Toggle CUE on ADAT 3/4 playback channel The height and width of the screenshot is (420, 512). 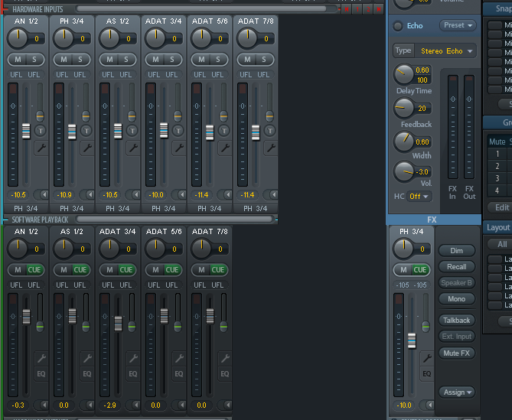pos(126,269)
